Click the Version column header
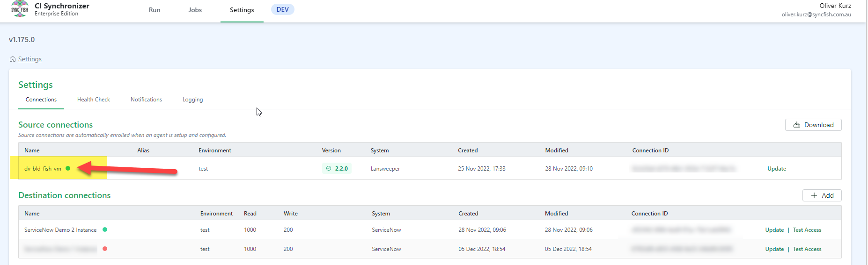This screenshot has height=265, width=868. click(331, 150)
